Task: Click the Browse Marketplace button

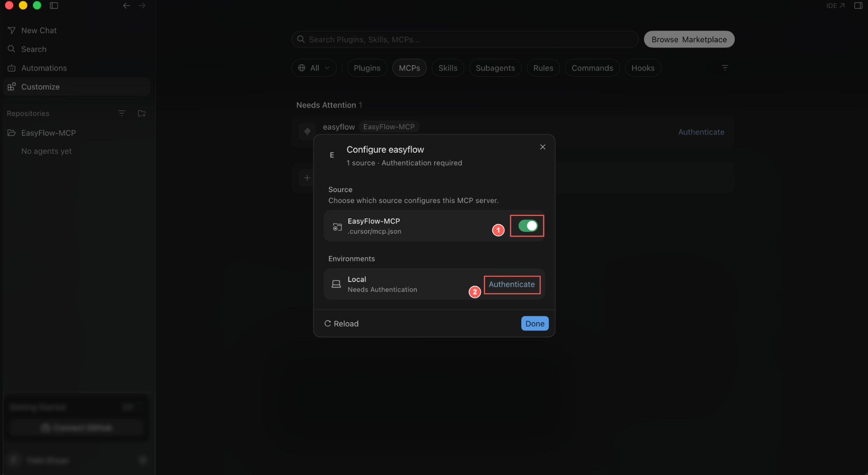Action: tap(689, 39)
